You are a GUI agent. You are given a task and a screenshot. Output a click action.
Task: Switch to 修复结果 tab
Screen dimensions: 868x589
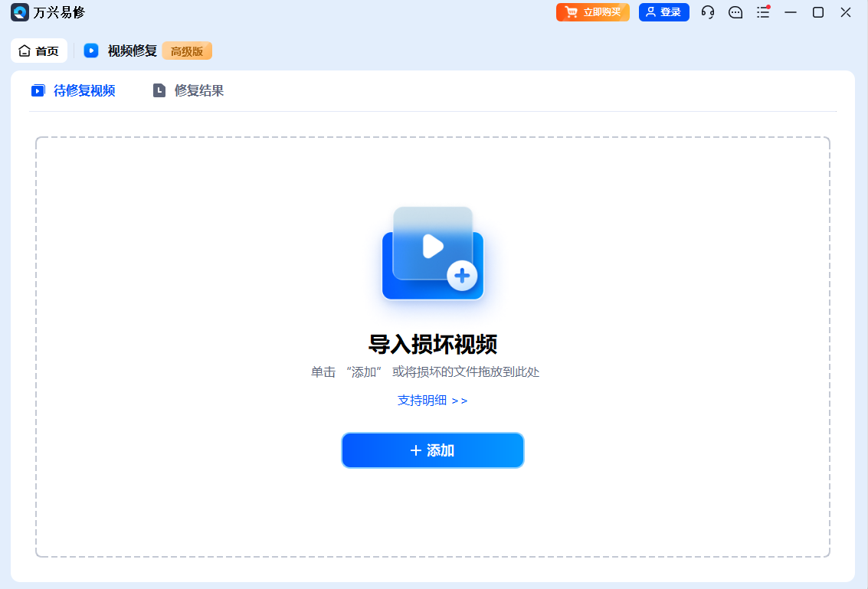point(188,91)
